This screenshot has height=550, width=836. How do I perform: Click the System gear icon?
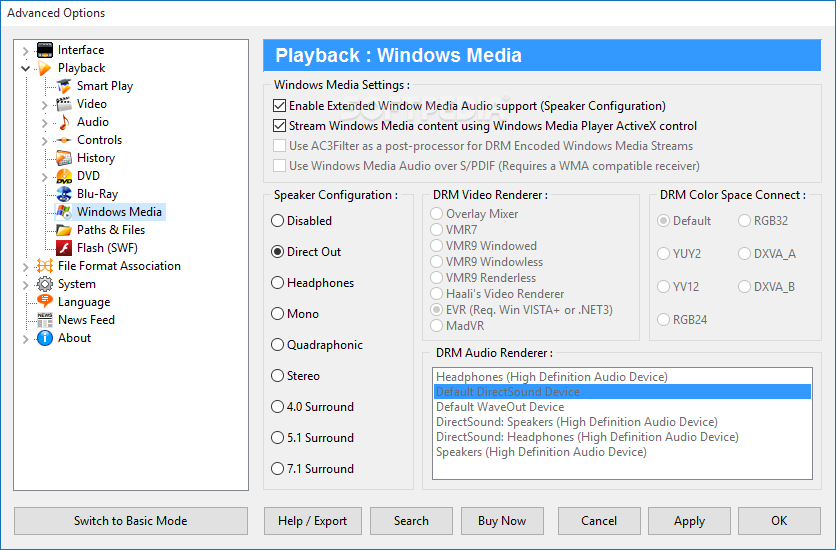tap(45, 284)
